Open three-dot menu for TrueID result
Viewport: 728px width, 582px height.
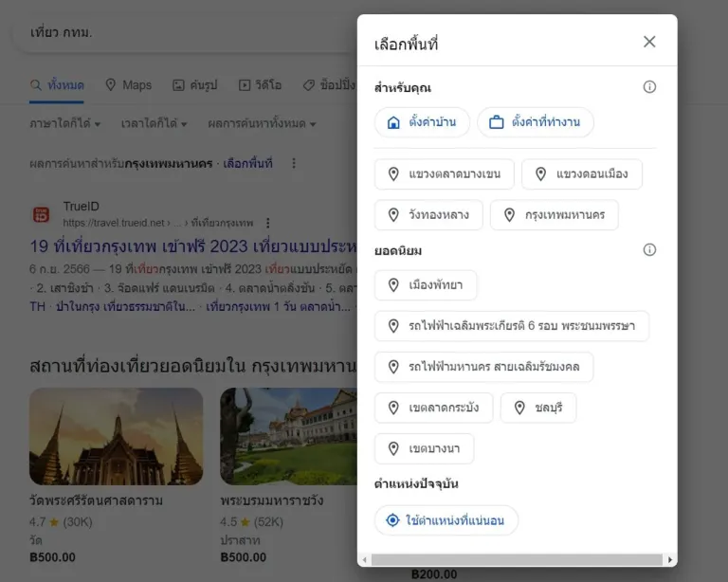[268, 224]
